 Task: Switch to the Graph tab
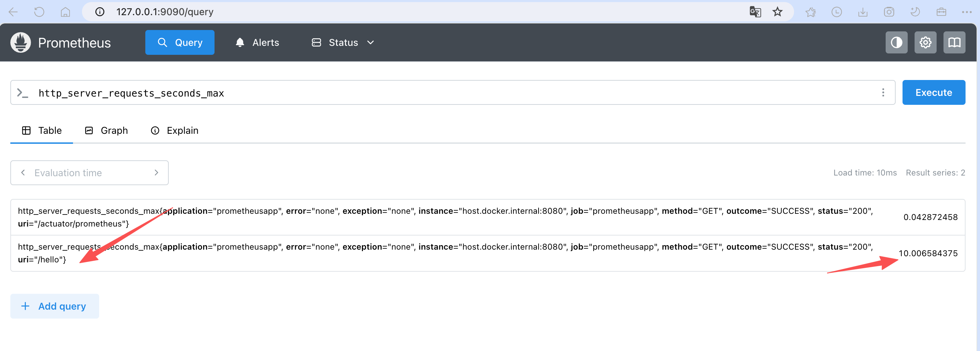point(106,131)
